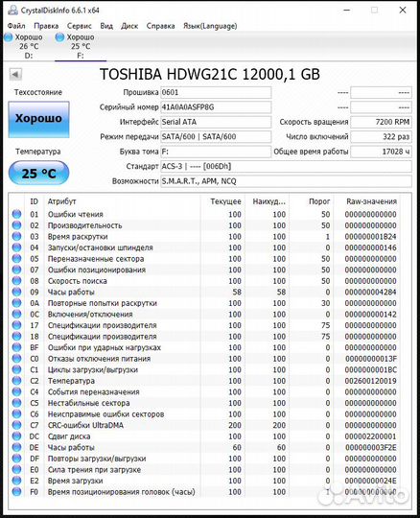Click status icon for ID 09 Часы работы
The height and width of the screenshot is (518, 420).
point(16,292)
